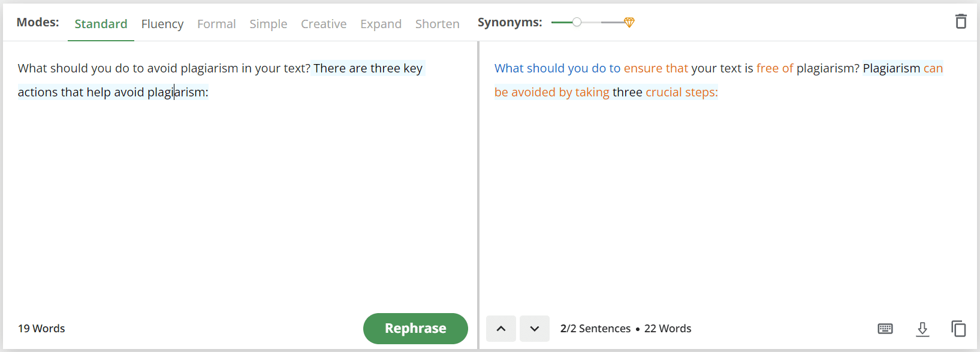Click the Synonyms slider handle
980x352 pixels.
pos(577,22)
